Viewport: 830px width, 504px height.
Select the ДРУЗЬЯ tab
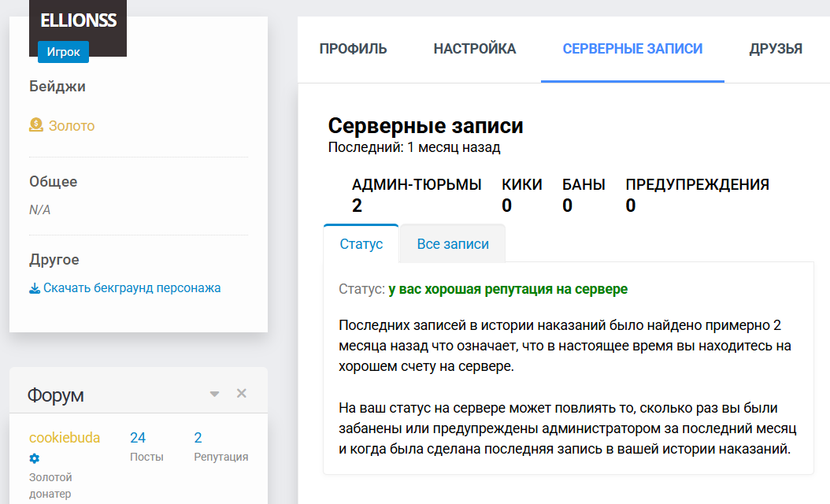(774, 49)
